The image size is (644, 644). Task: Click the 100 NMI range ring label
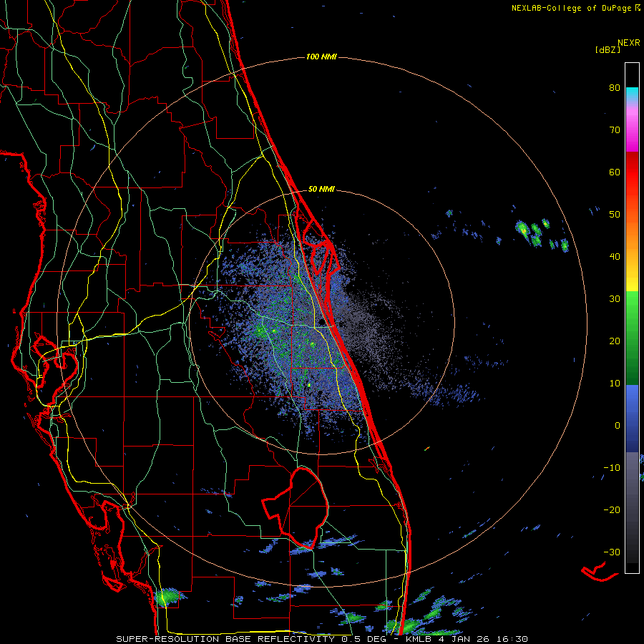(321, 57)
